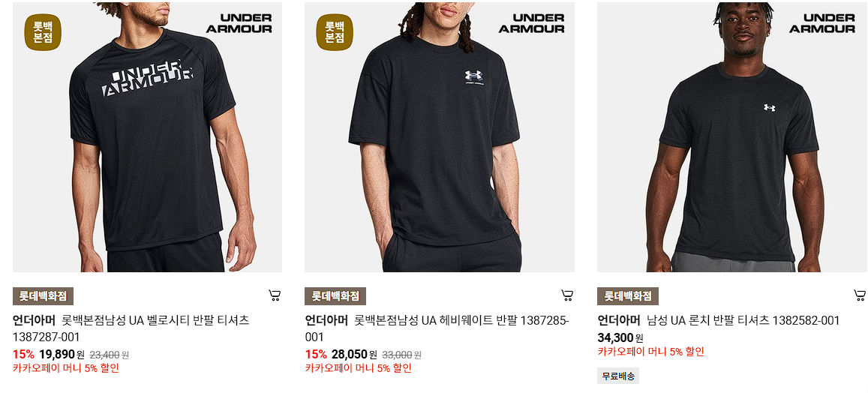Click KakaoPay 5% discount text under the 34,300원 price

coord(650,352)
